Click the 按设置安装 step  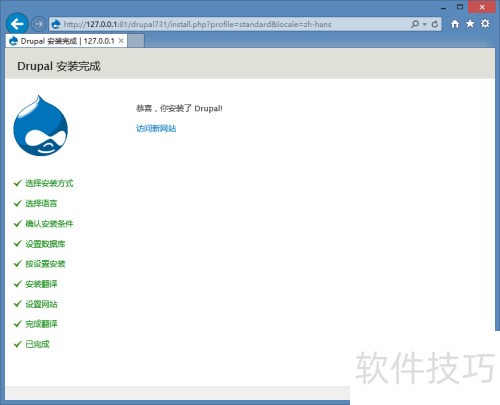pos(45,264)
